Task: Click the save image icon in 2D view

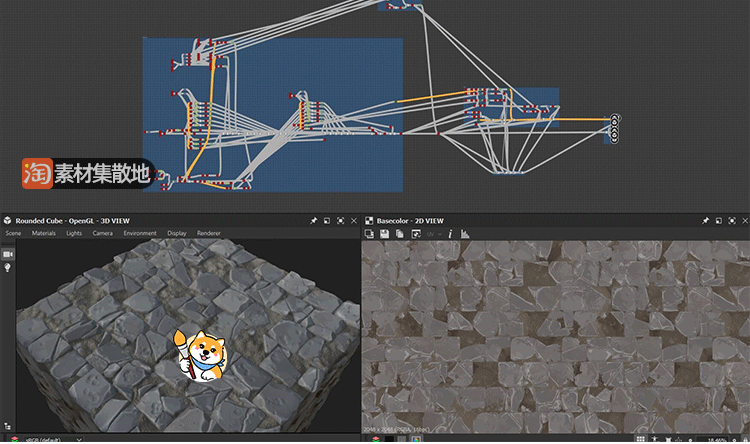Action: [x=384, y=233]
